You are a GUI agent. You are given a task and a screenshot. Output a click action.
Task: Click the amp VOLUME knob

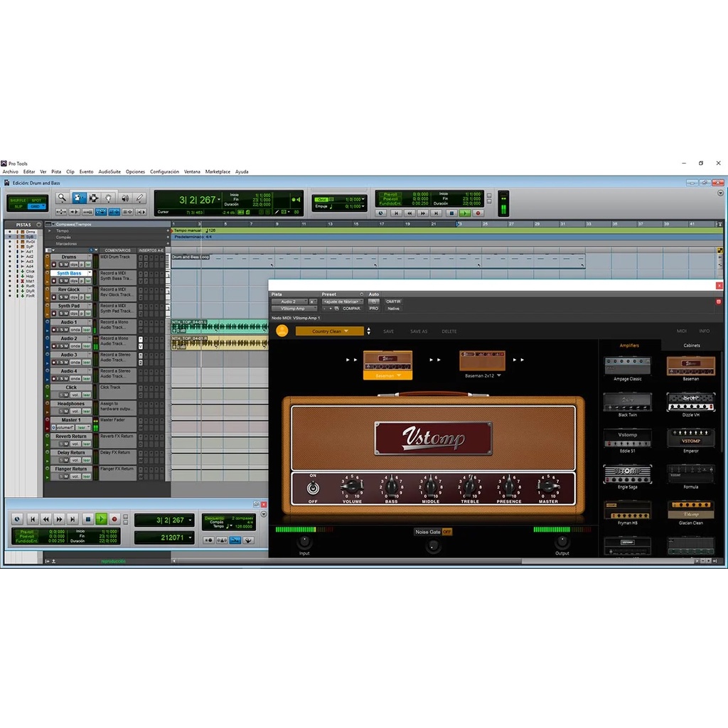point(352,486)
